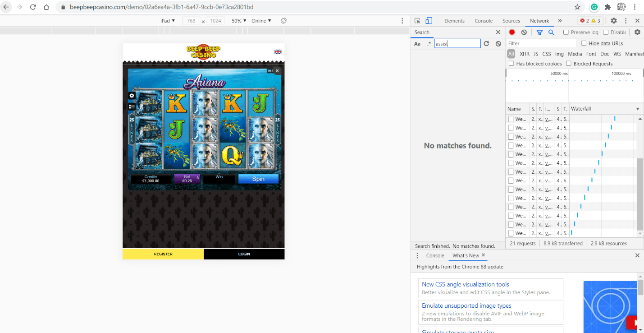Open the Waterfall column sort dropdown arrow
This screenshot has height=333, width=644.
[638, 109]
